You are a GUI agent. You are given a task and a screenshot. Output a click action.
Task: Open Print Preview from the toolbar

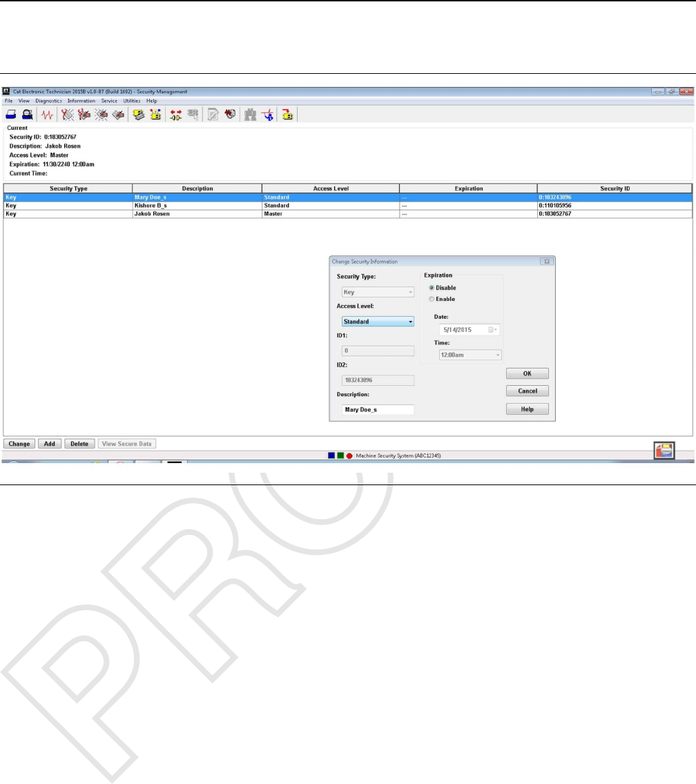click(28, 115)
